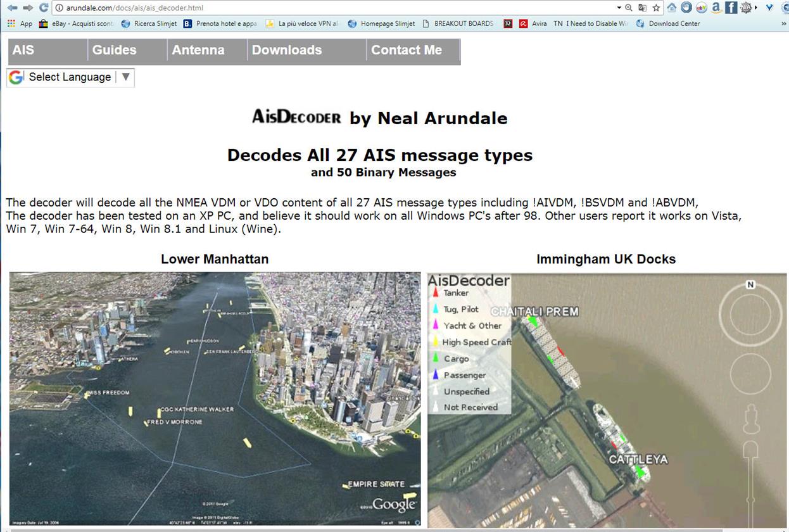Click the cyan Tug, Pilot legend marker

436,309
